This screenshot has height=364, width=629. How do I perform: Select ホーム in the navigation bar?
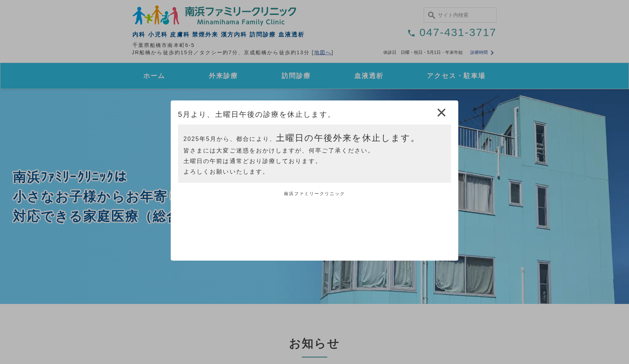pyautogui.click(x=154, y=76)
